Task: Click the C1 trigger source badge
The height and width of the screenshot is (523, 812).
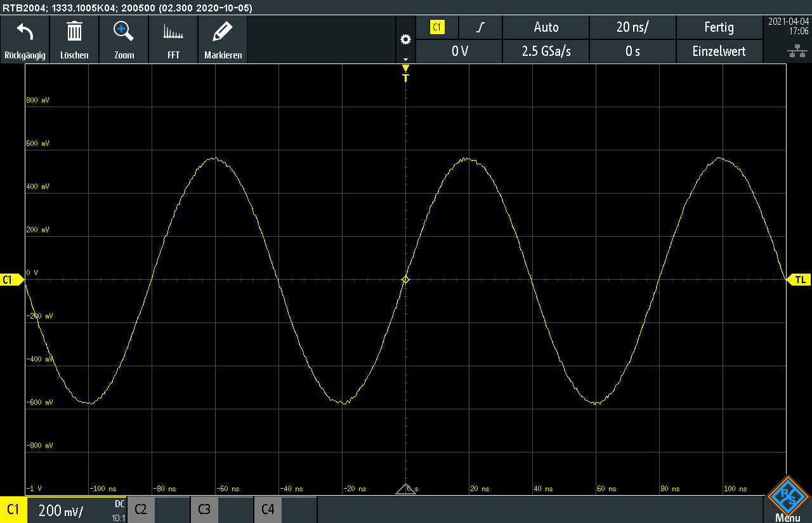Action: [437, 27]
